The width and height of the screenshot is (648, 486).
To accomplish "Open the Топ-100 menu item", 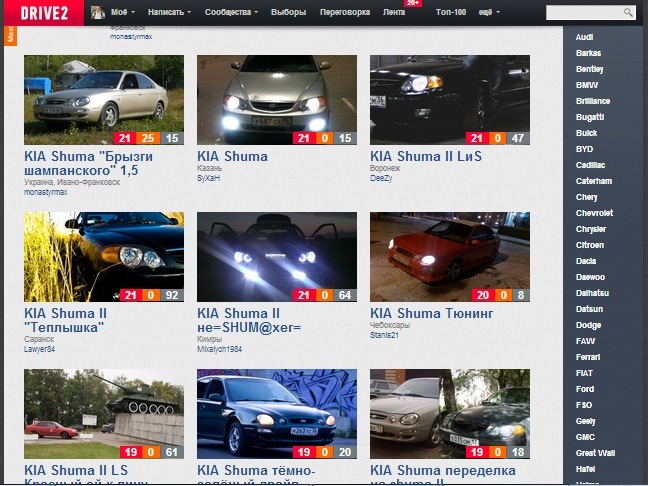I will pyautogui.click(x=450, y=12).
